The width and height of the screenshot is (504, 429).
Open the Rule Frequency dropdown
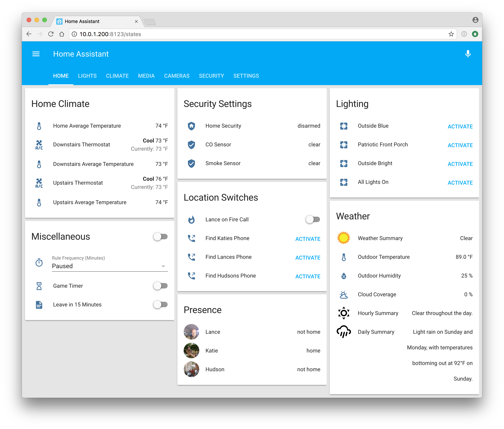pos(110,266)
